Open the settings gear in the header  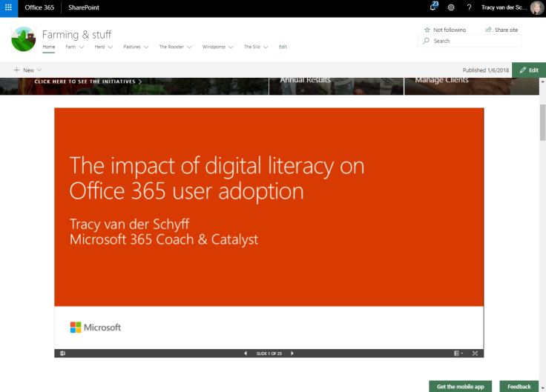[x=451, y=7]
